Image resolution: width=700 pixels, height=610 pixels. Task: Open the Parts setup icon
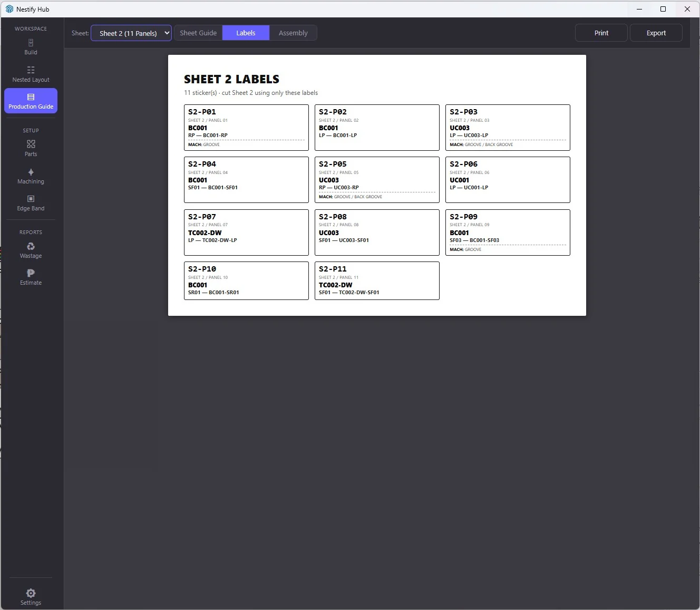(x=31, y=144)
